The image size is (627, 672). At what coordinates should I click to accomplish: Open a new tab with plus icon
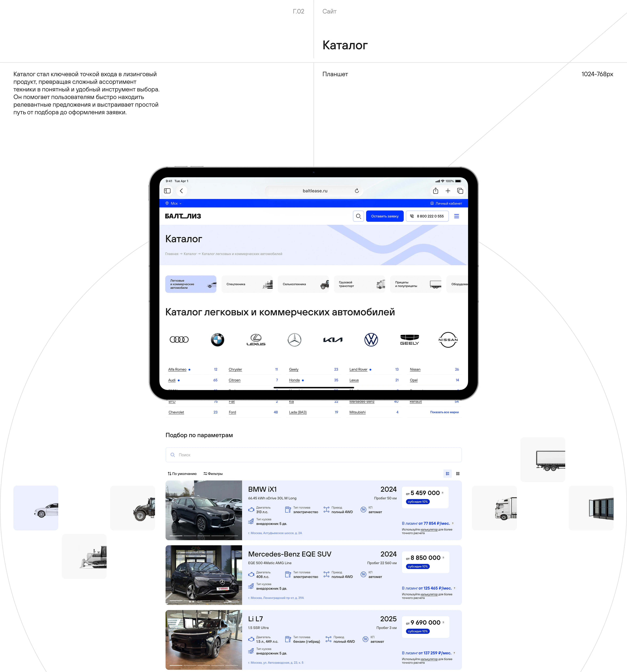coord(448,191)
